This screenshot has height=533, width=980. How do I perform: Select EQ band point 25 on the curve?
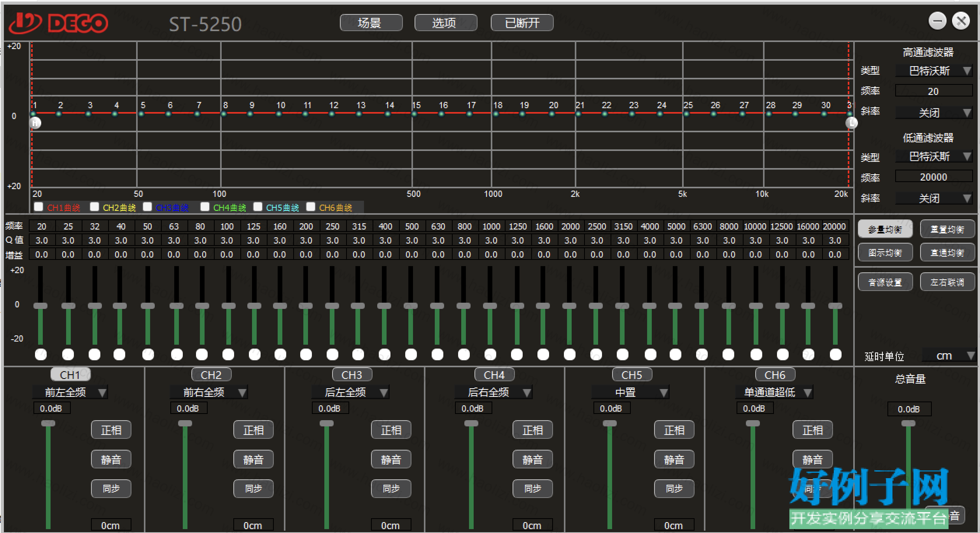(x=686, y=114)
